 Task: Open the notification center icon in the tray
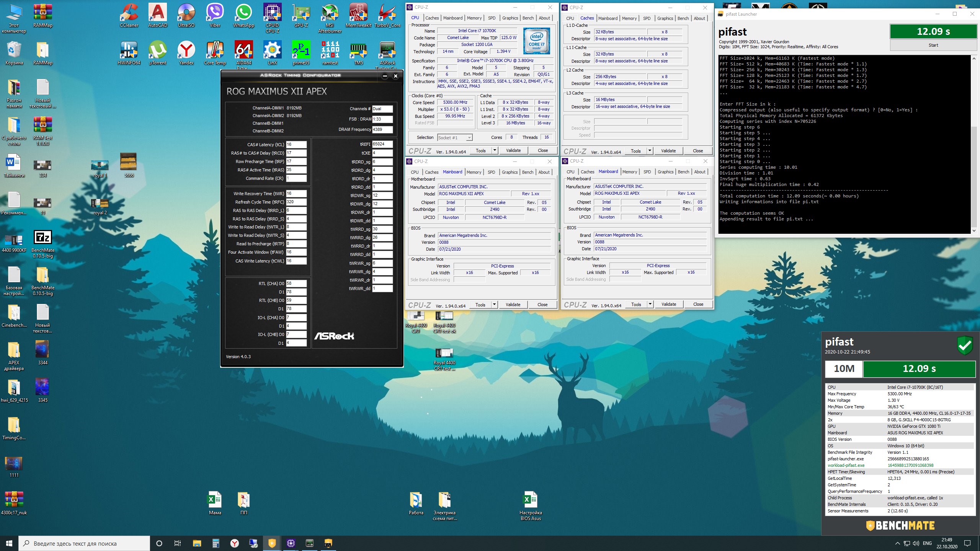pos(967,543)
